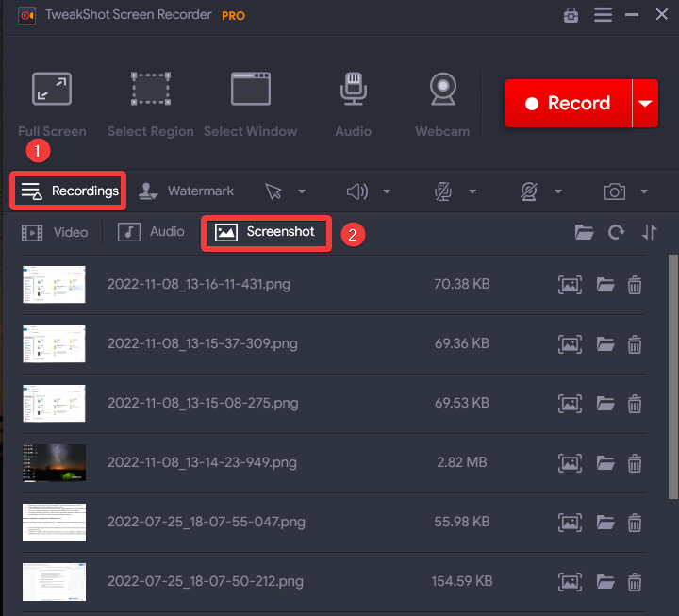Click the PRO badge label
The image size is (679, 616).
click(x=233, y=16)
